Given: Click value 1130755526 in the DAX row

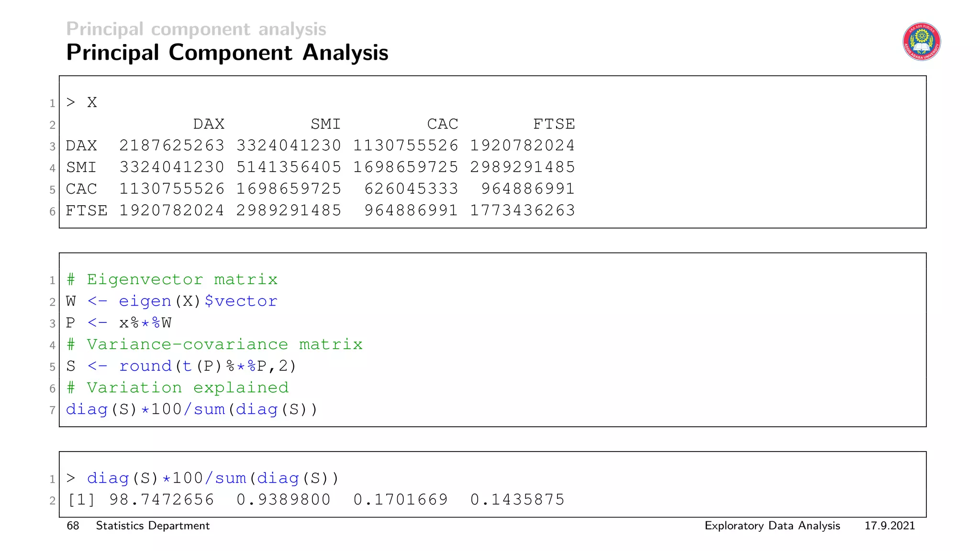Looking at the screenshot, I should click(406, 145).
